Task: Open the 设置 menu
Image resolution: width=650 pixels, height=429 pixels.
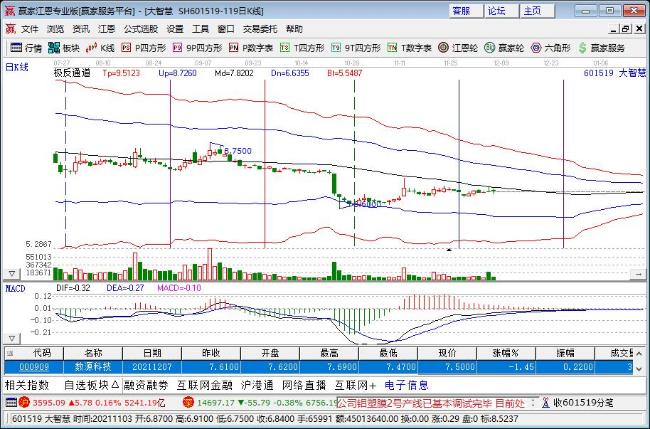Action: pos(175,29)
